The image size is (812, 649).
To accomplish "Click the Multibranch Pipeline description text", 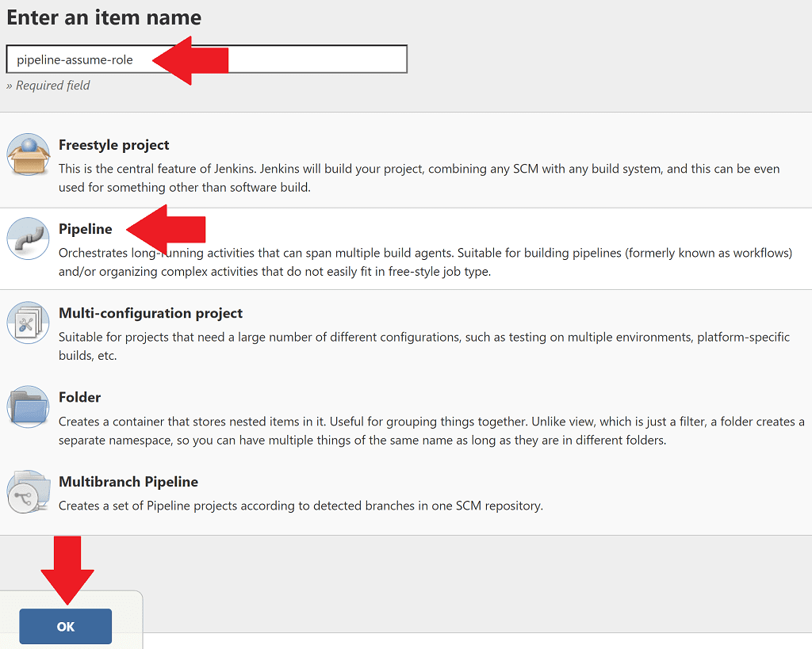I will (x=301, y=506).
